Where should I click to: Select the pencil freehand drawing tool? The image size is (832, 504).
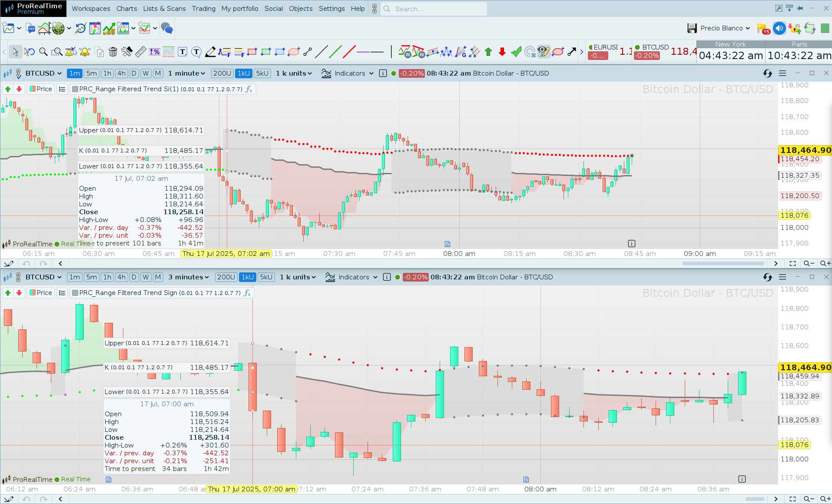pyautogui.click(x=210, y=52)
